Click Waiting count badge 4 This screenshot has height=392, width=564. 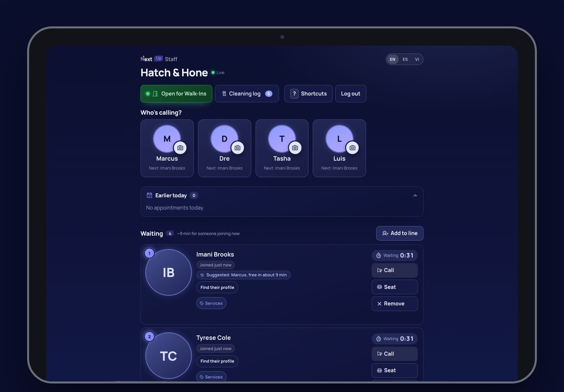tap(170, 233)
